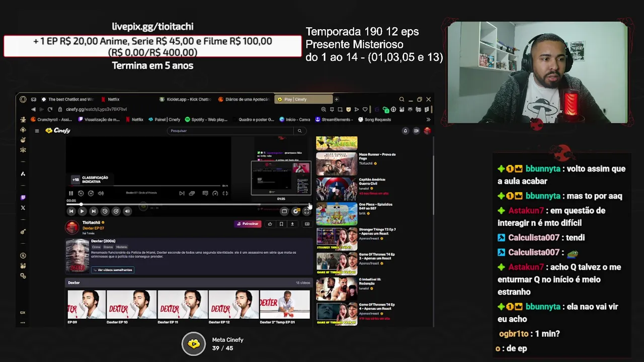
Task: Open the Cinefy hamburger menu
Action: (37, 131)
